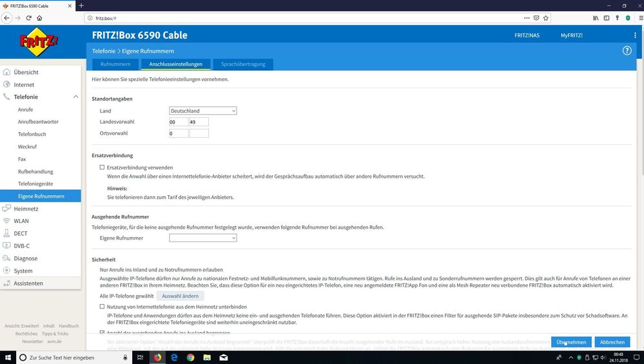The height and width of the screenshot is (364, 644).
Task: Open the help question mark icon
Action: click(x=627, y=51)
